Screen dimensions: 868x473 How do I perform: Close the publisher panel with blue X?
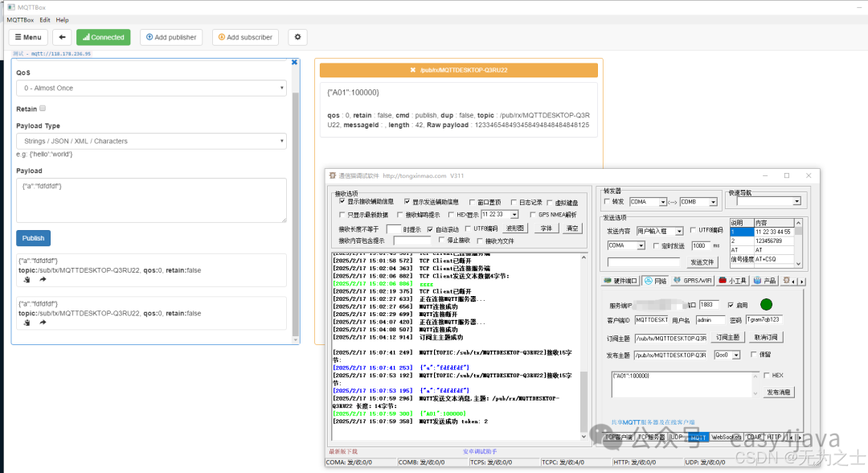pos(294,63)
